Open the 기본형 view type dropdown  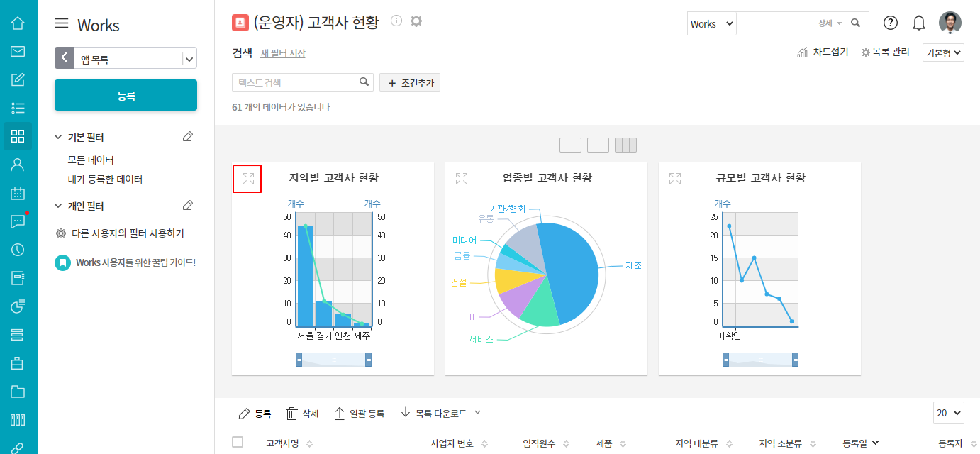click(943, 52)
